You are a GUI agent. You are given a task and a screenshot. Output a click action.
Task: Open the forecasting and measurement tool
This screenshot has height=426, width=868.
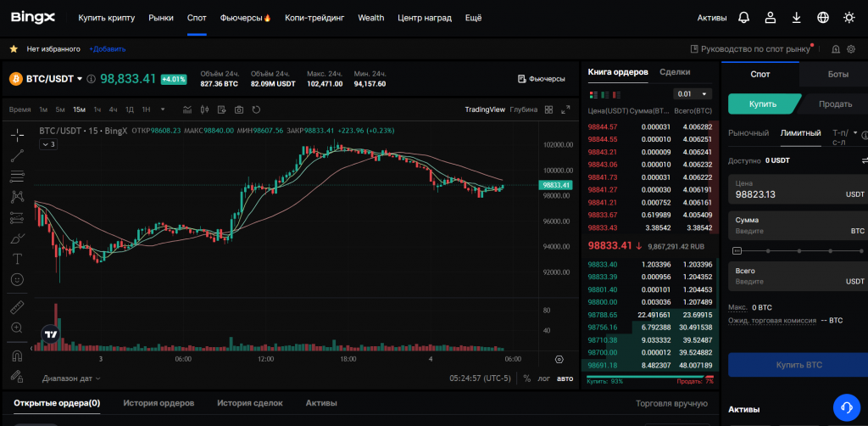(x=17, y=218)
